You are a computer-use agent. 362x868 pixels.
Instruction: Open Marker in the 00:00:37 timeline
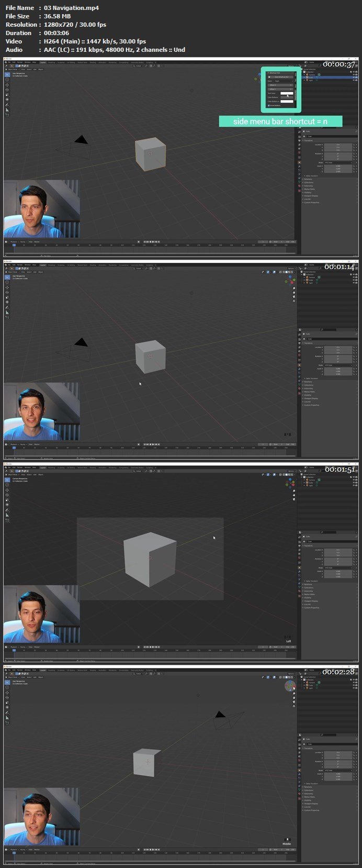[37, 241]
